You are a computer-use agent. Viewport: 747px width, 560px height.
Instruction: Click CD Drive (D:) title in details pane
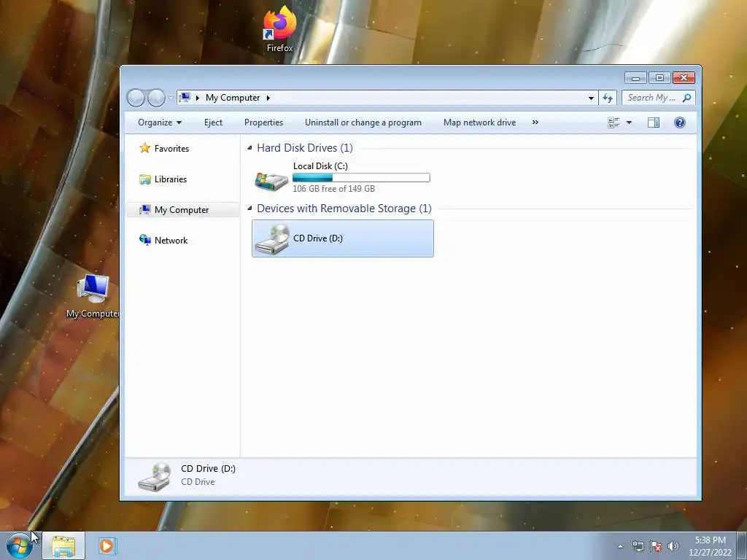tap(208, 469)
